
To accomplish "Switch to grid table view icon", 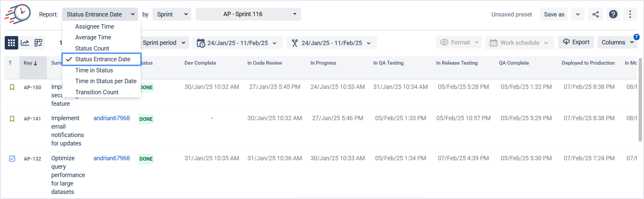I will click(x=11, y=43).
